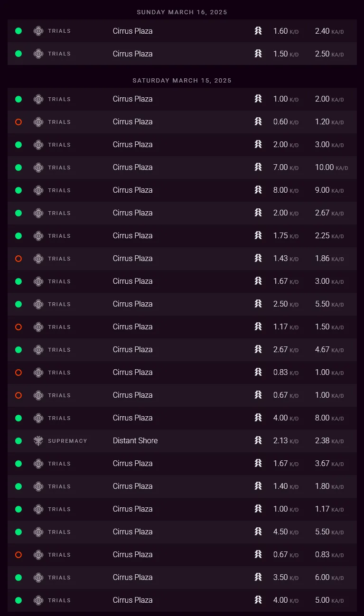Click the Trials icon in the 1.50 K/D row

click(x=38, y=54)
